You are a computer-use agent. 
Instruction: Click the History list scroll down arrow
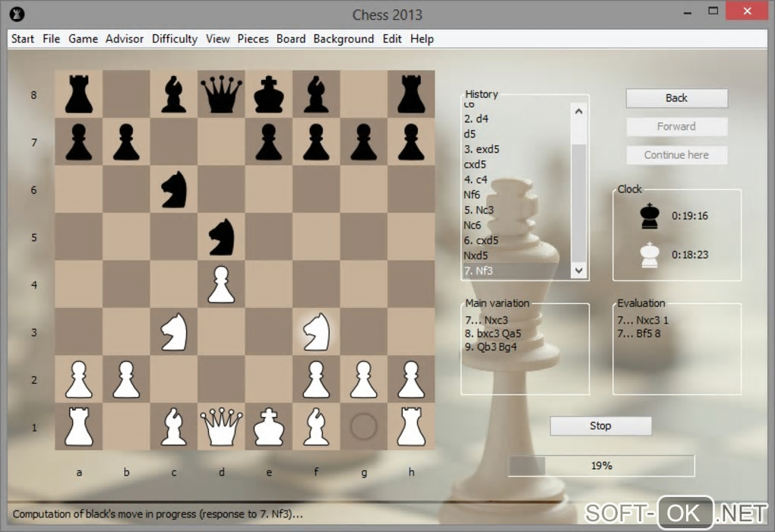[579, 271]
